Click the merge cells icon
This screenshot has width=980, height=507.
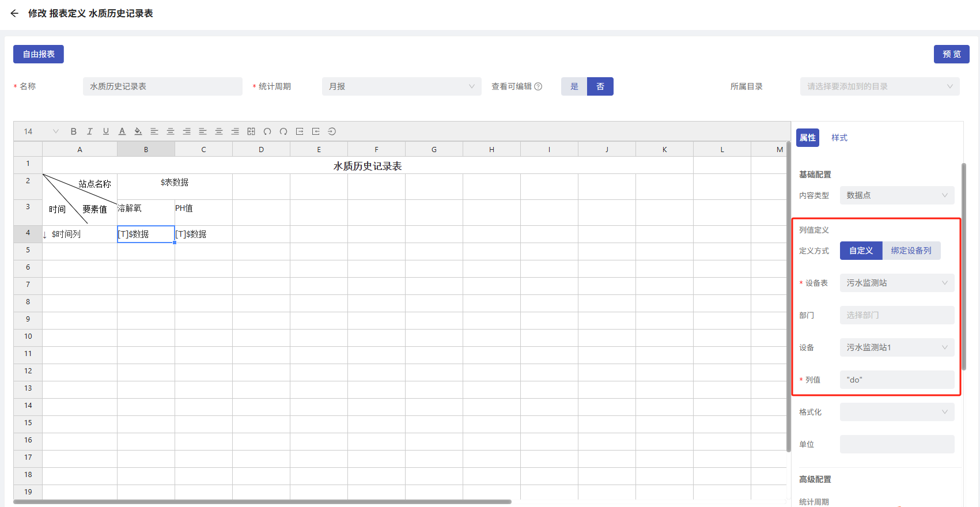pos(251,131)
